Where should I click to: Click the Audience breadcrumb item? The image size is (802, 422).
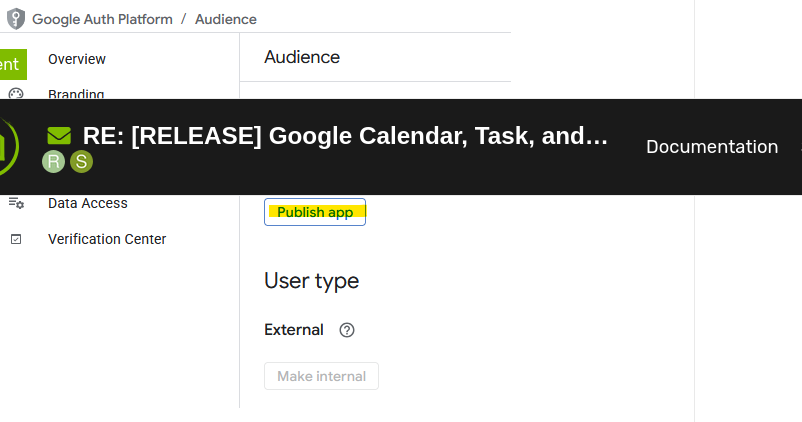[225, 19]
